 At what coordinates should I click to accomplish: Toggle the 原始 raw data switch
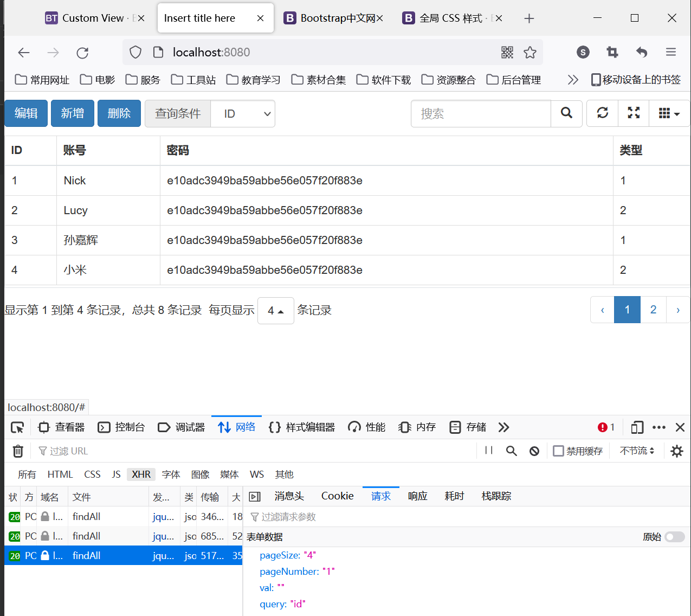[x=675, y=537]
